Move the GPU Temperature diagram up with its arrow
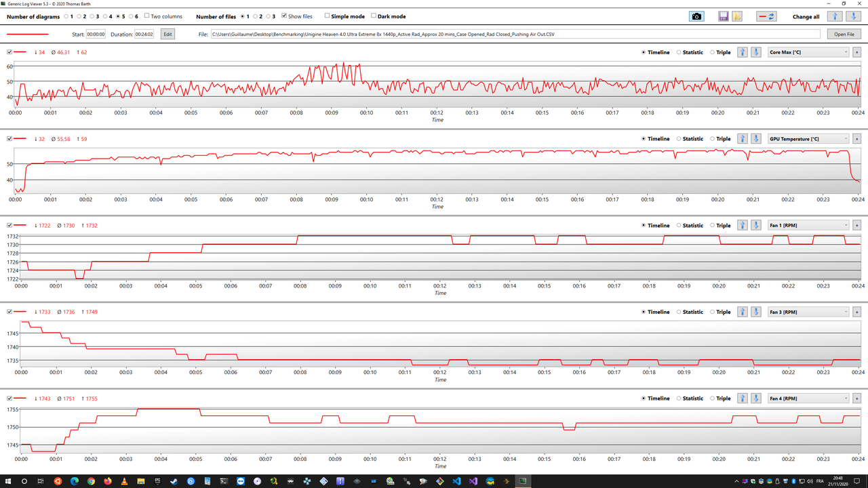The image size is (868, 488). point(742,138)
